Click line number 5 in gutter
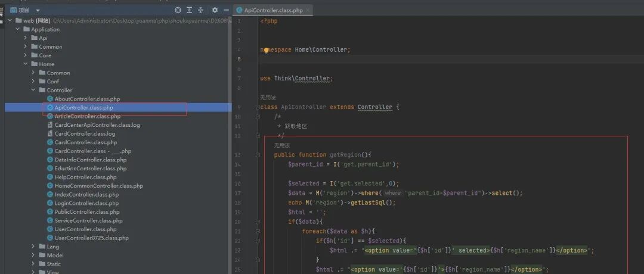The image size is (644, 274). coord(239,59)
